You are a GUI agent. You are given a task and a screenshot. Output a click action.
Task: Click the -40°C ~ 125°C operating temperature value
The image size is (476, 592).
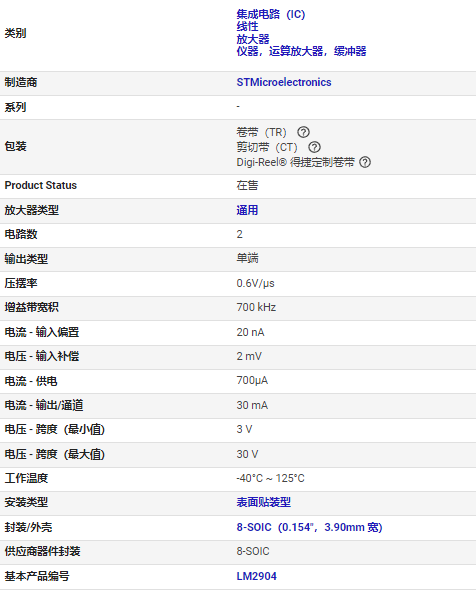pos(270,478)
